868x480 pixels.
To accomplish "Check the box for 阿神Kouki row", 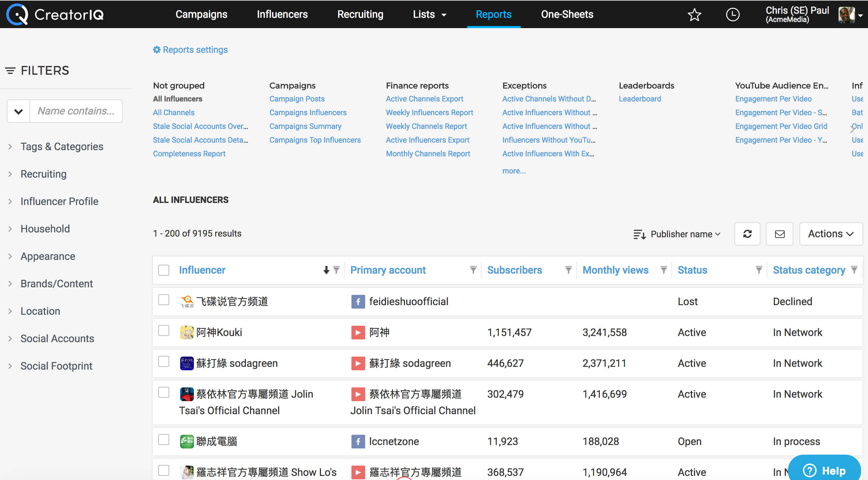I will coord(164,331).
